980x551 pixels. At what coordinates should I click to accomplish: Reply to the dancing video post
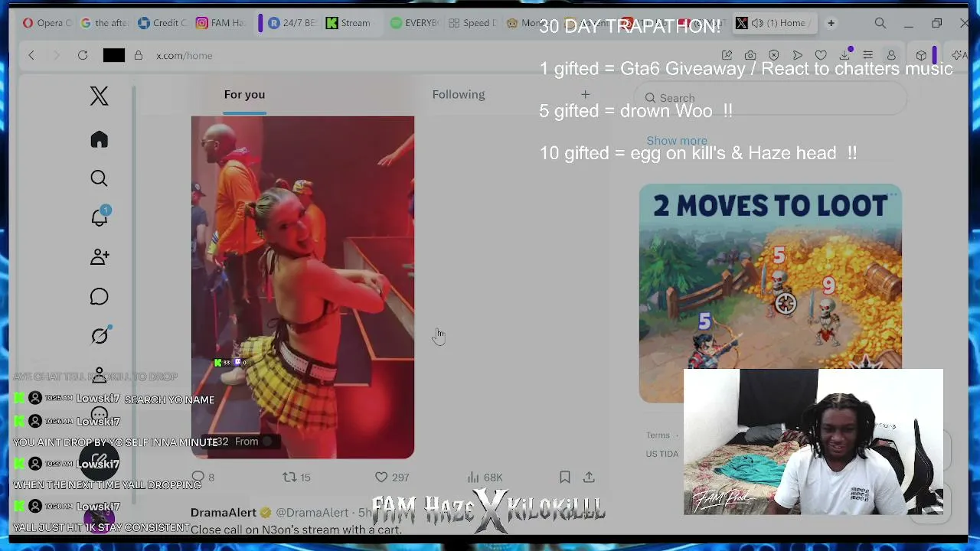tap(203, 477)
